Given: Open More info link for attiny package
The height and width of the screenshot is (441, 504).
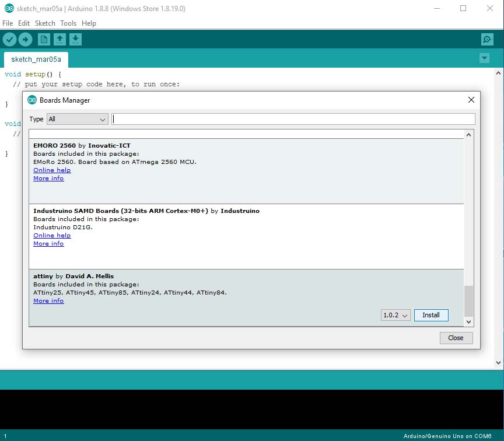Looking at the screenshot, I should click(x=48, y=301).
